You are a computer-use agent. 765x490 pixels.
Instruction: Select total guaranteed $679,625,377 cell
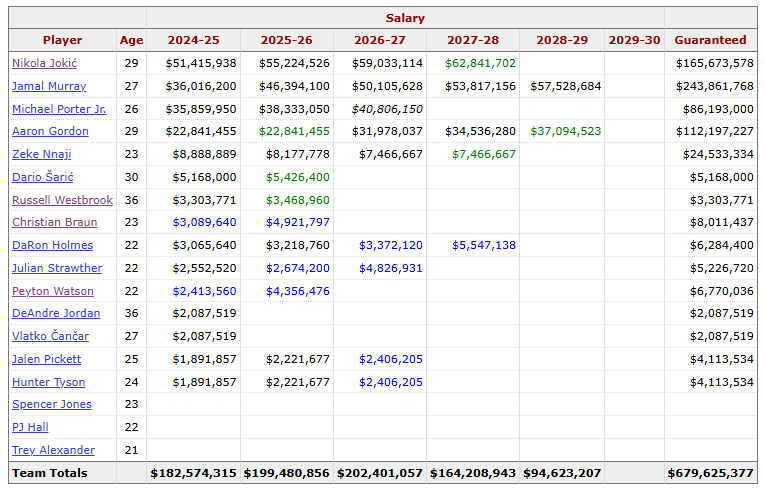click(710, 473)
